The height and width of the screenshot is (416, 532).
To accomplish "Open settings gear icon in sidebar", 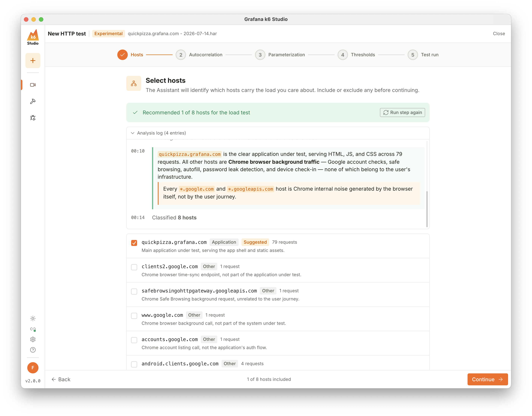I will pyautogui.click(x=33, y=340).
